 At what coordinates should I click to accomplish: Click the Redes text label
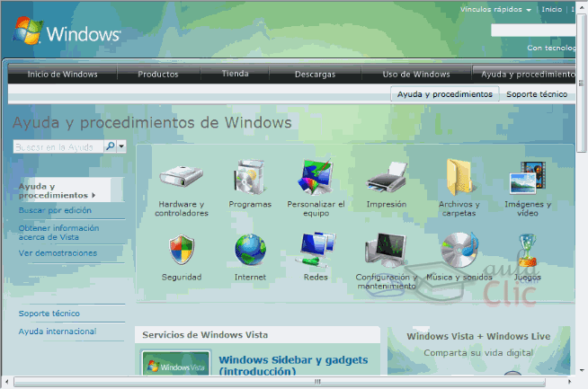(316, 277)
